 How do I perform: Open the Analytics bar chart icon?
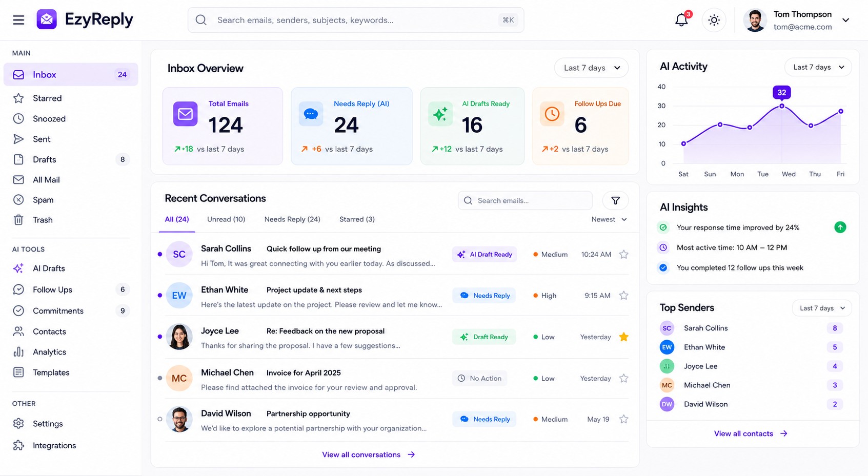pyautogui.click(x=18, y=352)
